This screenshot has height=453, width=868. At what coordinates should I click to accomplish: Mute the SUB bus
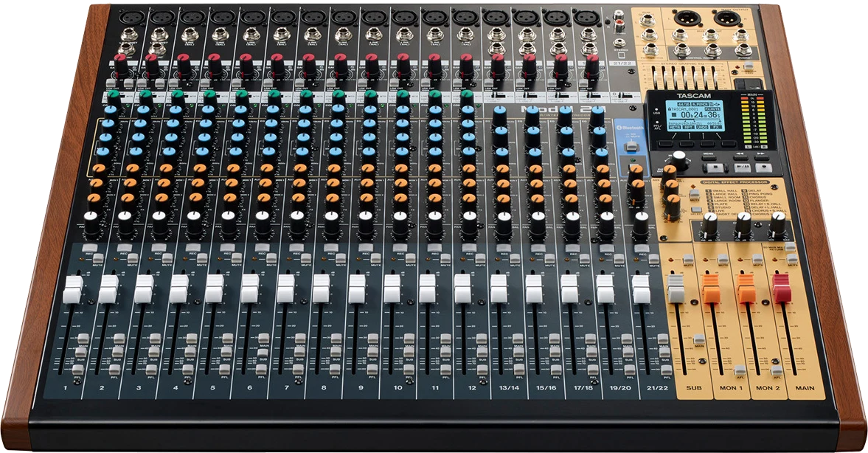(x=688, y=259)
